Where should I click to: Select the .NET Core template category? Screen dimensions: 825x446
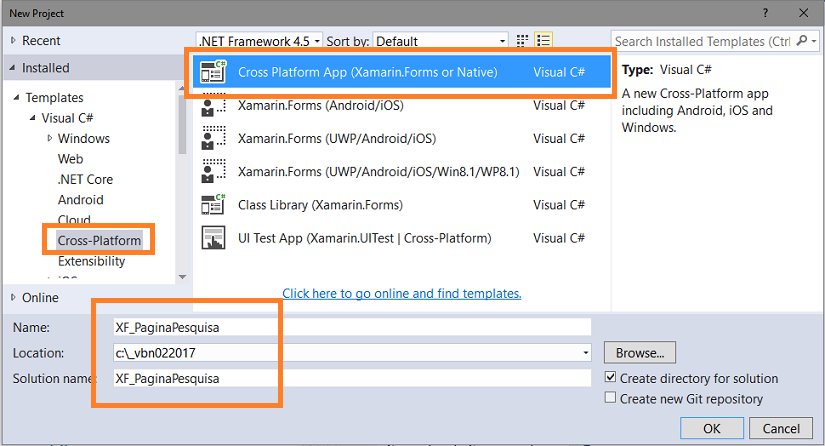tap(85, 179)
